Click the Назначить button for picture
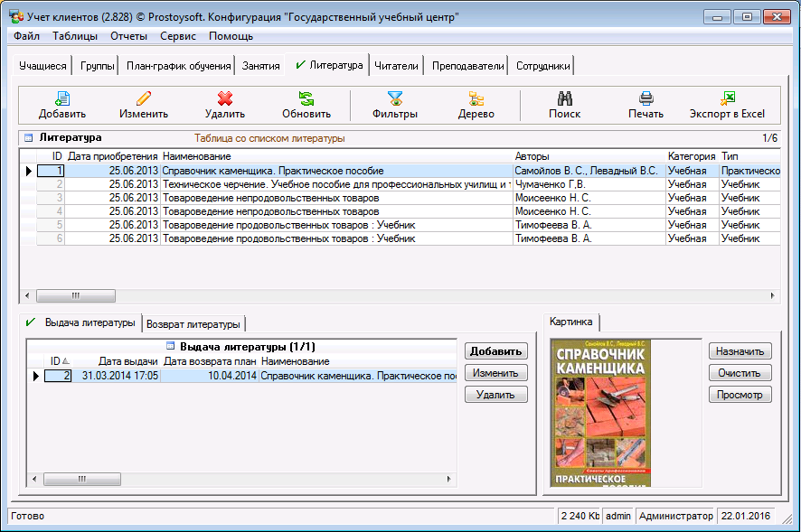 coord(740,351)
